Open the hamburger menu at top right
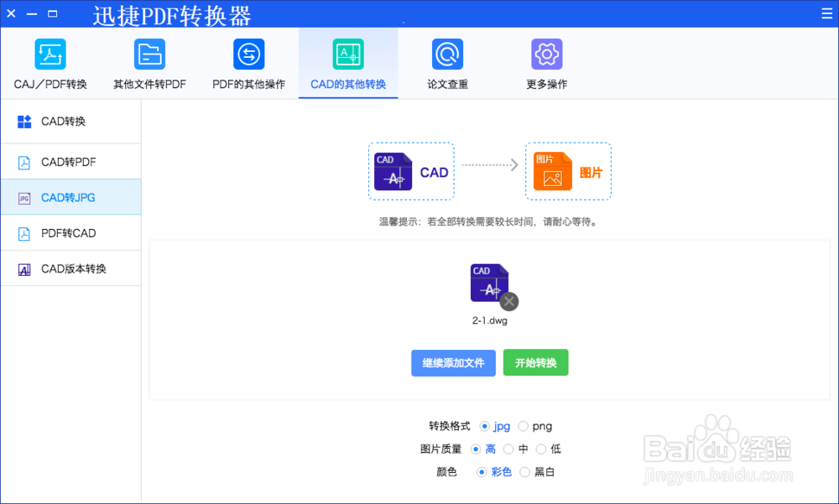 pos(826,13)
